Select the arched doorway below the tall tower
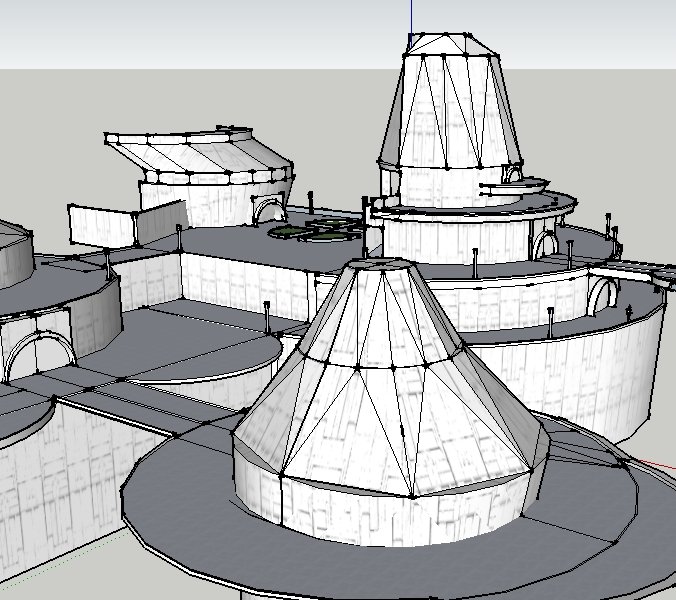Viewport: 676px width, 600px height. (x=545, y=244)
